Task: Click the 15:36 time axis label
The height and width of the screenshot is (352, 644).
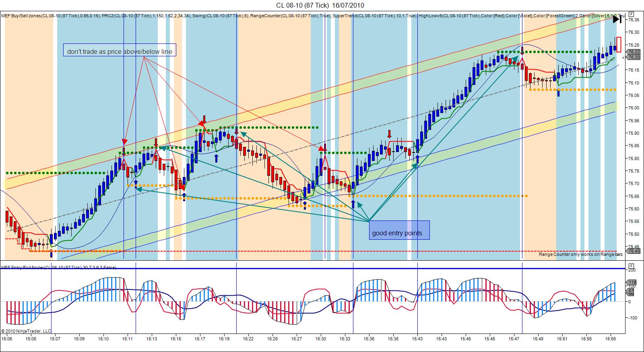Action: (369, 339)
